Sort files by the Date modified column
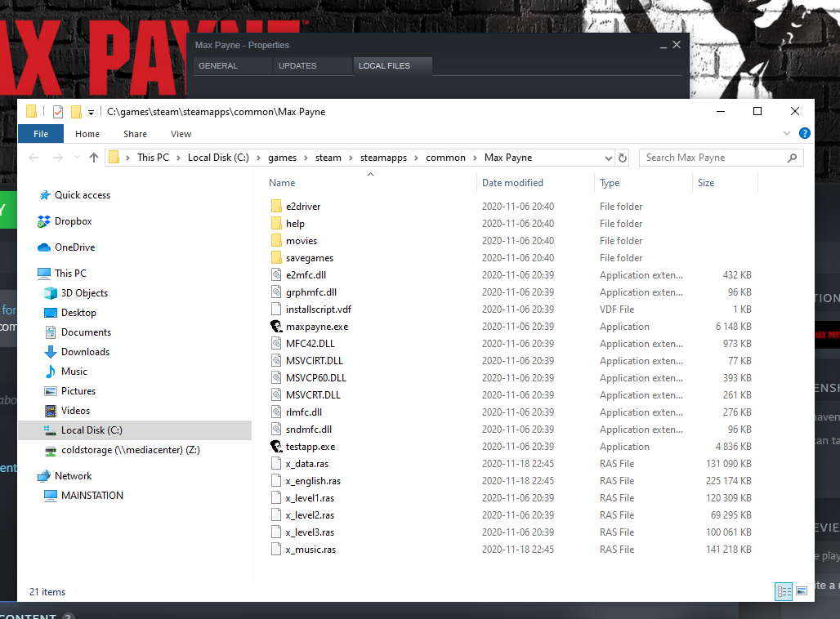The width and height of the screenshot is (840, 619). (515, 183)
